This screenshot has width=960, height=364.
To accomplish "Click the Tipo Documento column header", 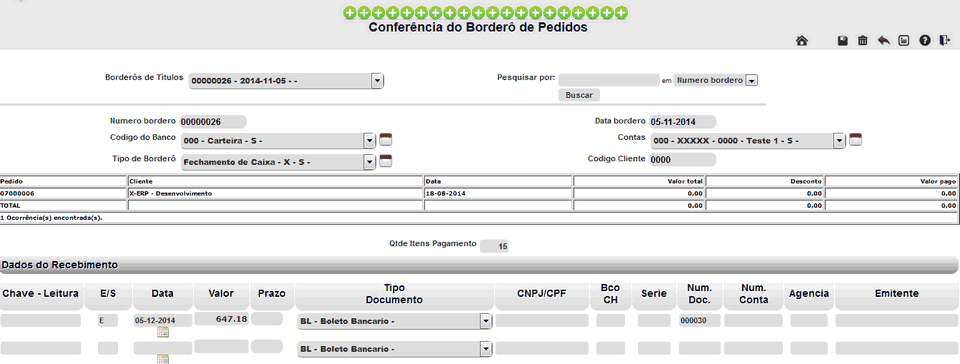I will [394, 294].
